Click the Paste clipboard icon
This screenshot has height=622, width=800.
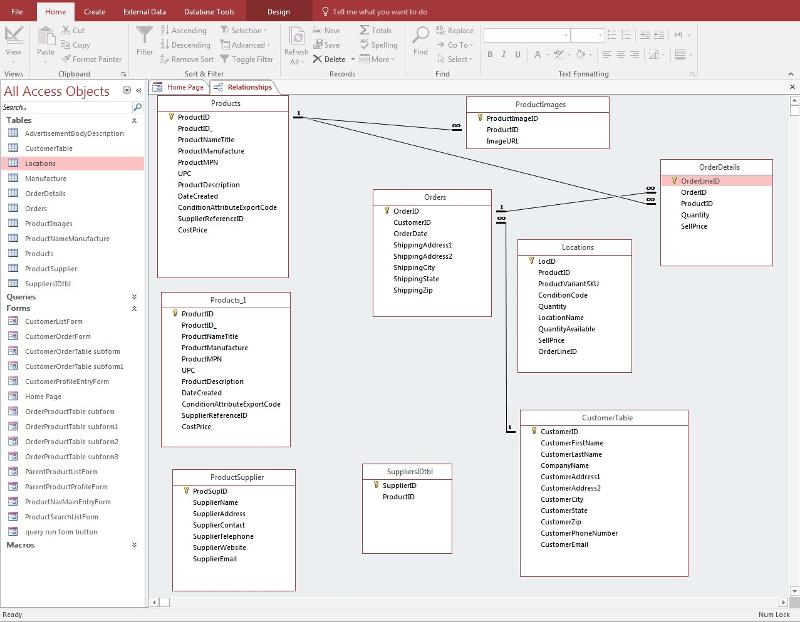(46, 37)
